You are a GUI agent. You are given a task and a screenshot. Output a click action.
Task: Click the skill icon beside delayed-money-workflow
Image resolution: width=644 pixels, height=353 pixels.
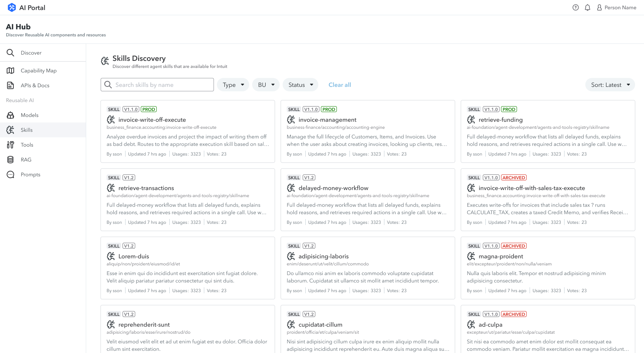click(x=291, y=188)
